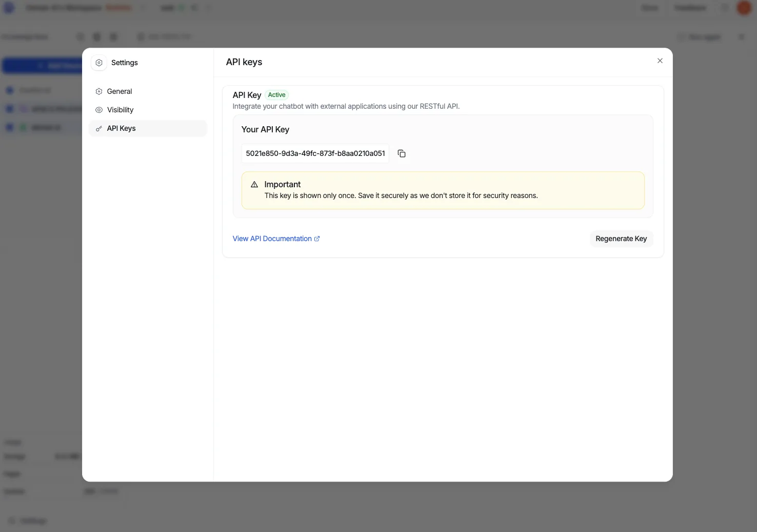Click the key icon beside API Keys

(x=99, y=128)
